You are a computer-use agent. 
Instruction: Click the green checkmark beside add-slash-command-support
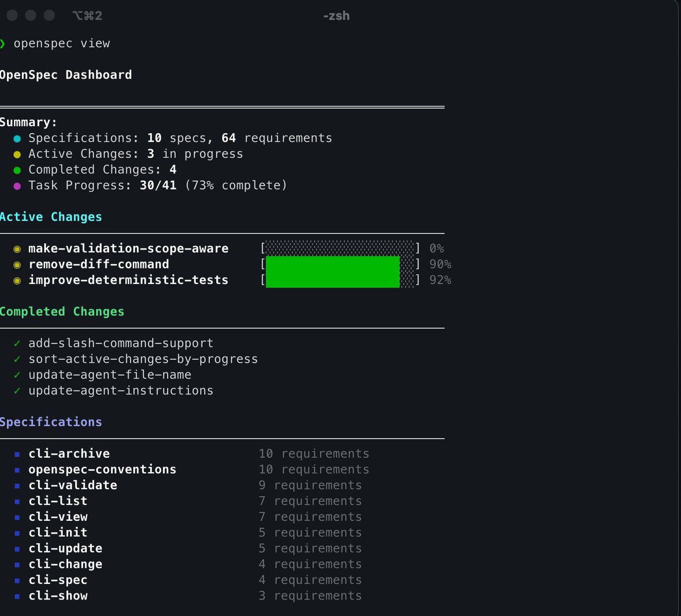coord(17,343)
